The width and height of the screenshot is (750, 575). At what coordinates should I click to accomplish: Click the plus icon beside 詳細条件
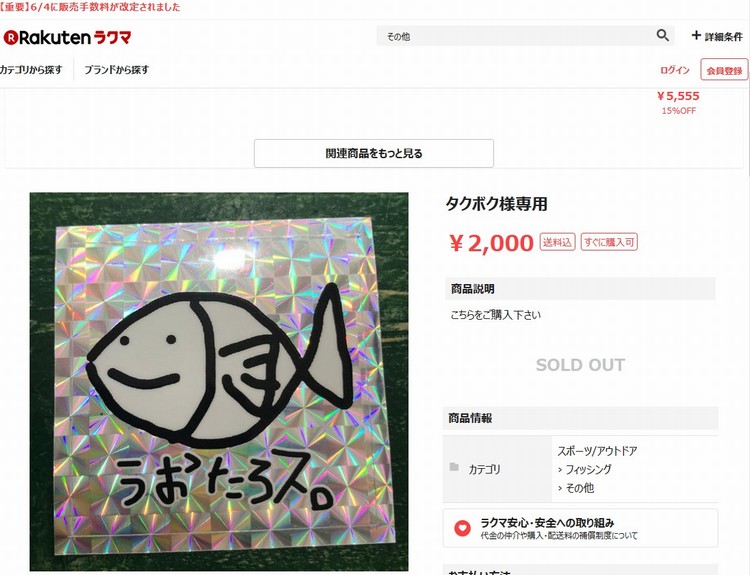696,35
